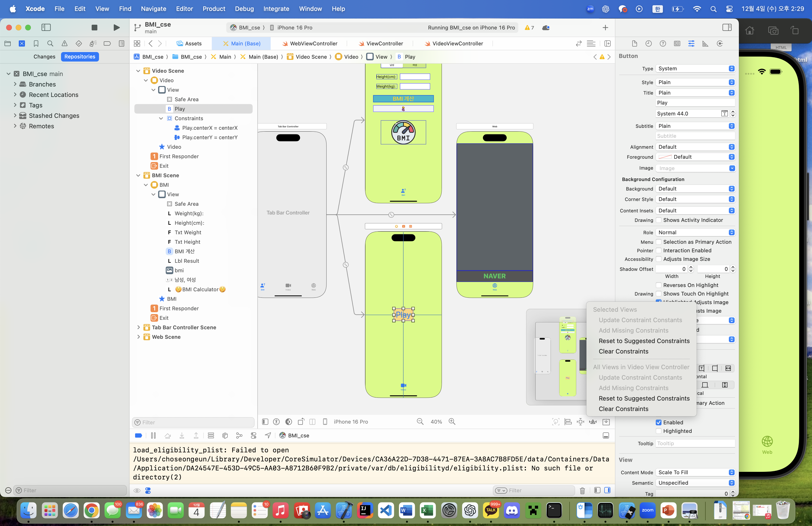The height and width of the screenshot is (526, 812).
Task: Expand the Tab Bar Controller Scene
Action: 138,327
